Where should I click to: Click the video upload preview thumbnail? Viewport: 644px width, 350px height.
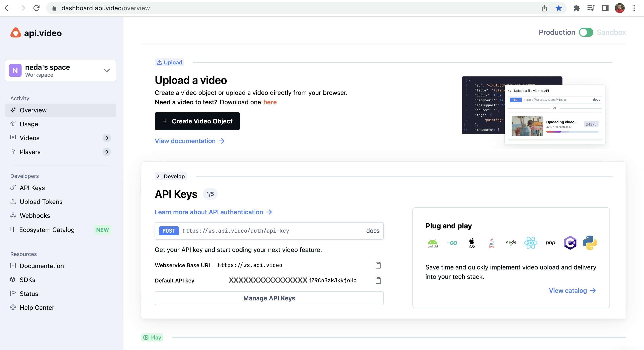pyautogui.click(x=527, y=126)
